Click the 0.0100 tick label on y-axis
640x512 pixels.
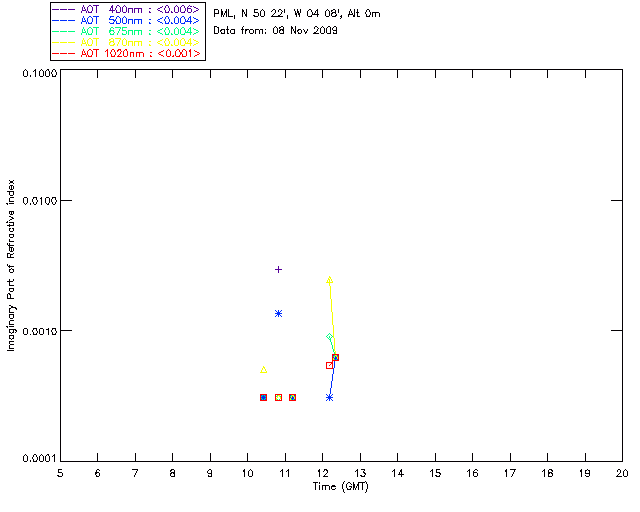[38, 201]
